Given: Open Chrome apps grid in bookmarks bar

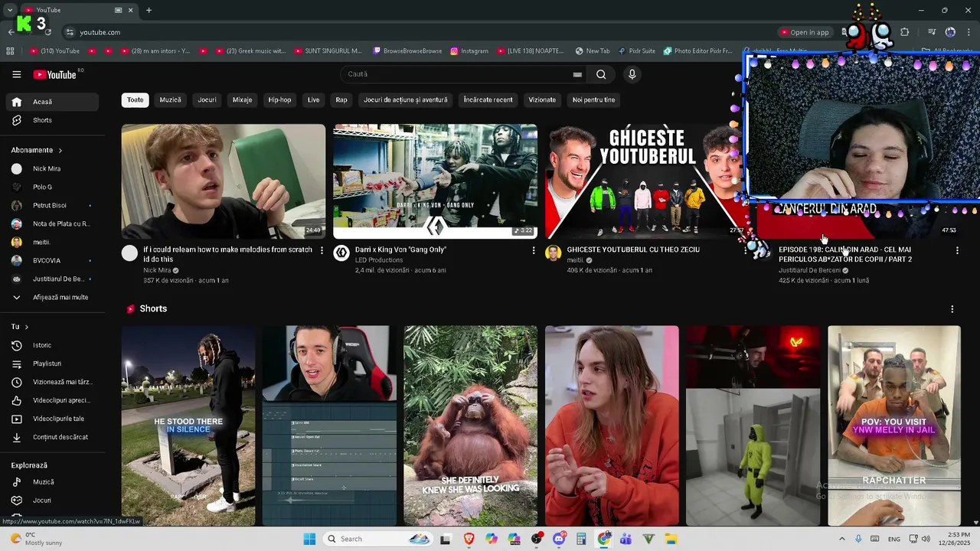Looking at the screenshot, I should click(x=10, y=51).
